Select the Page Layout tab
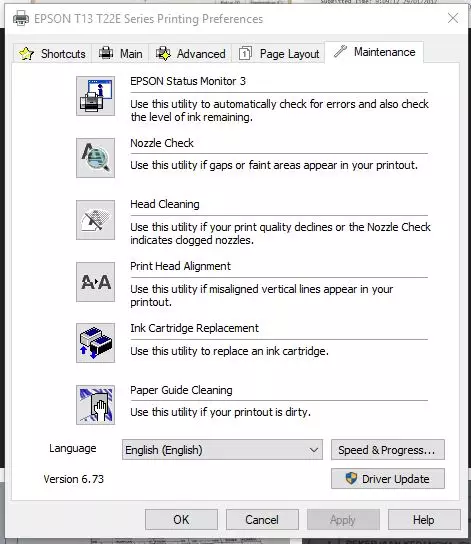This screenshot has width=471, height=544. 279,54
